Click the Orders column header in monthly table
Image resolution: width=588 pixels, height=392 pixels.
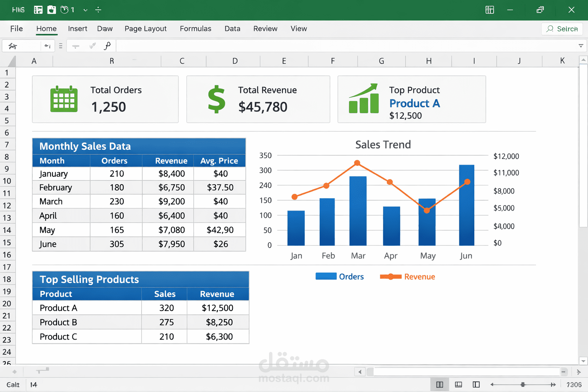pyautogui.click(x=114, y=161)
